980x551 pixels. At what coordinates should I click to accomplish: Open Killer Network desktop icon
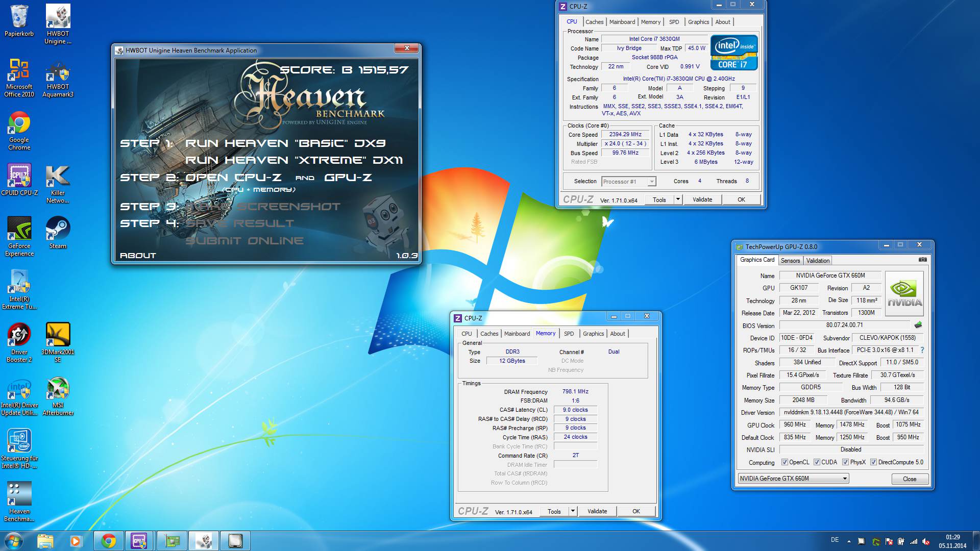pos(58,184)
